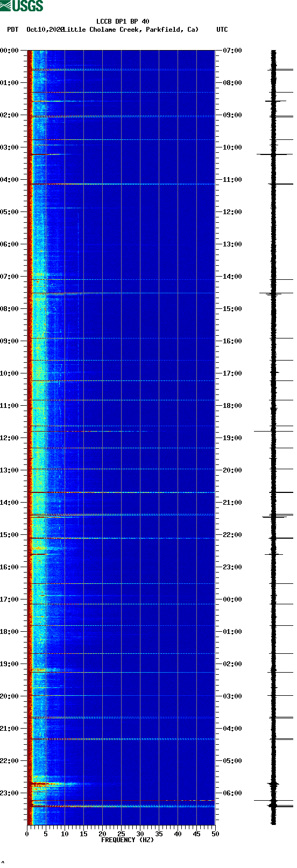Image resolution: width=297 pixels, height=868 pixels.
Task: Click the 19:00 UTC time label
Action: click(232, 438)
